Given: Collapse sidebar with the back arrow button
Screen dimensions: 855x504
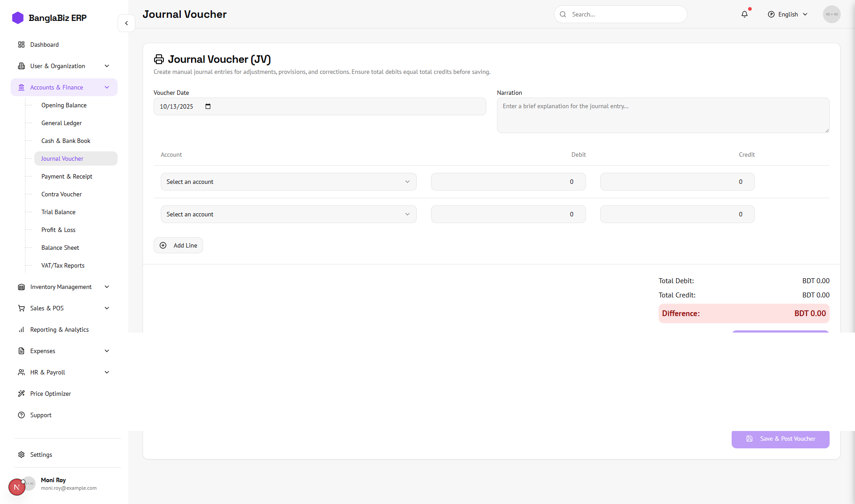Looking at the screenshot, I should pos(126,23).
